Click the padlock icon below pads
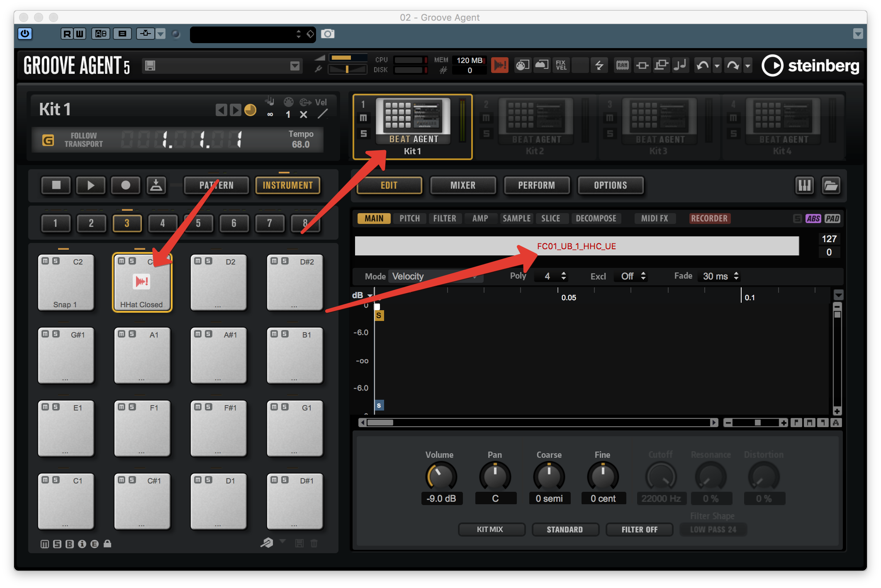The height and width of the screenshot is (588, 881). (107, 544)
